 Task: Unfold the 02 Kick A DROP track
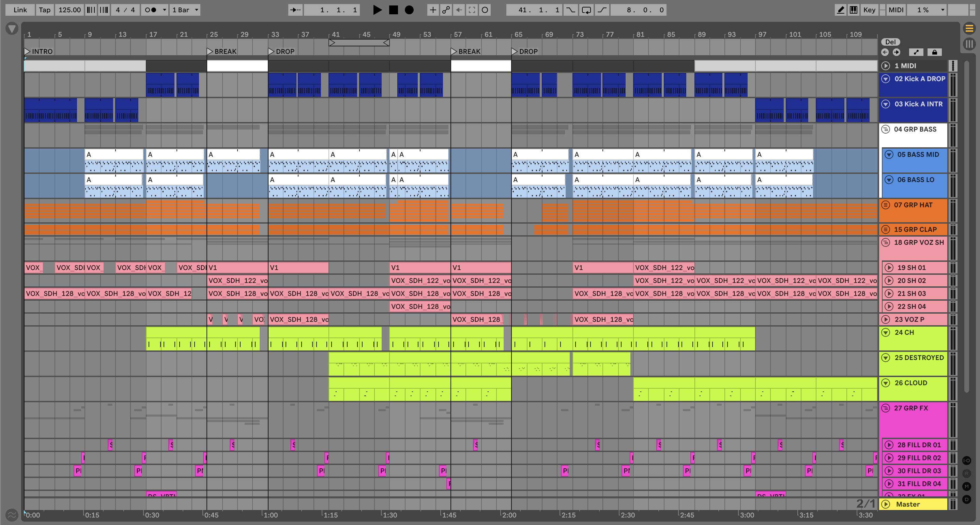coord(886,79)
